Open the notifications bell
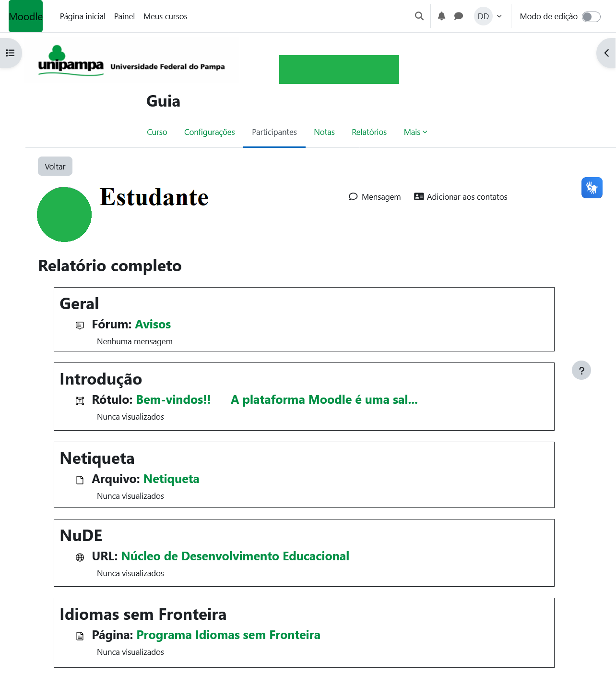Screen dimensions: 616x676 (442, 16)
